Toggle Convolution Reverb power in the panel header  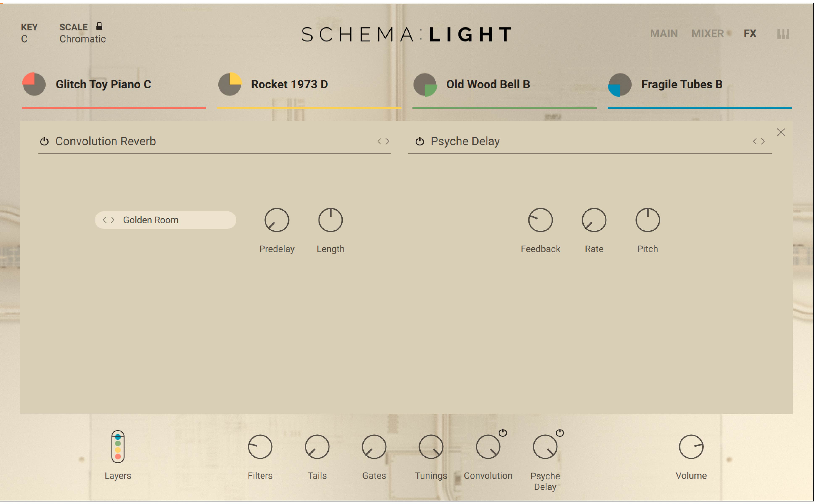pyautogui.click(x=44, y=141)
